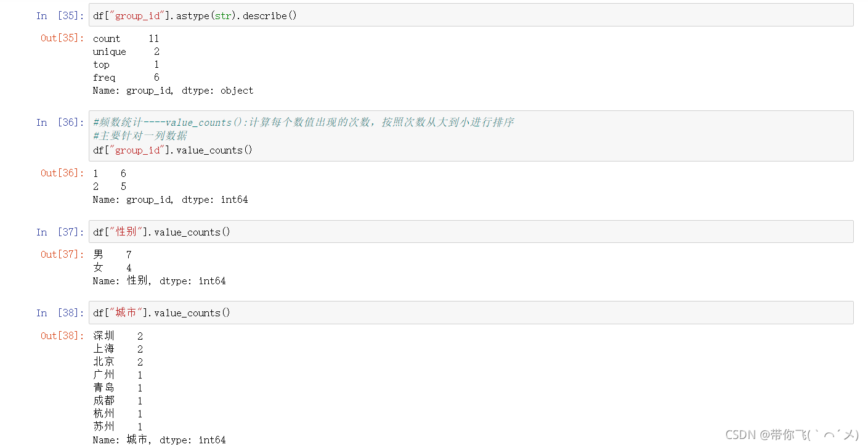Click the Out[36] output prompt
The image size is (868, 447).
pos(62,173)
